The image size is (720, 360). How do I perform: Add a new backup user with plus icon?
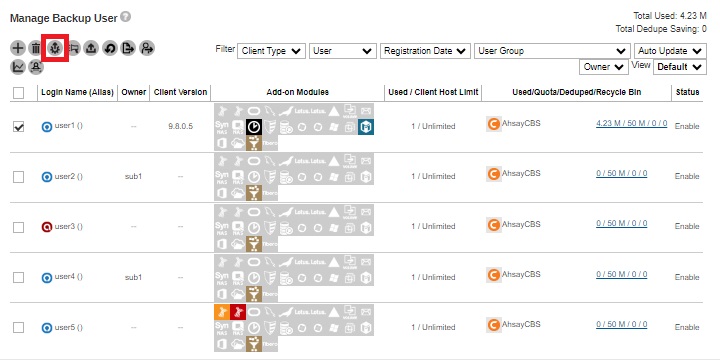(17, 48)
